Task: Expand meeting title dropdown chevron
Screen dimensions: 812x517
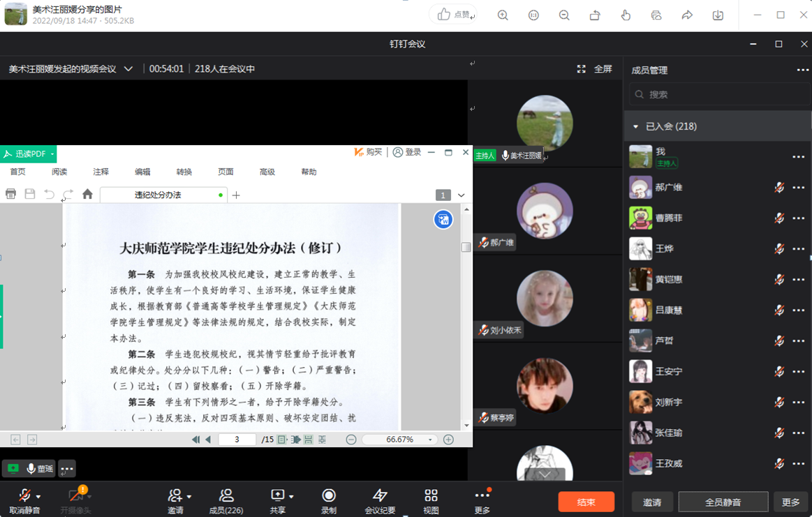Action: point(128,69)
